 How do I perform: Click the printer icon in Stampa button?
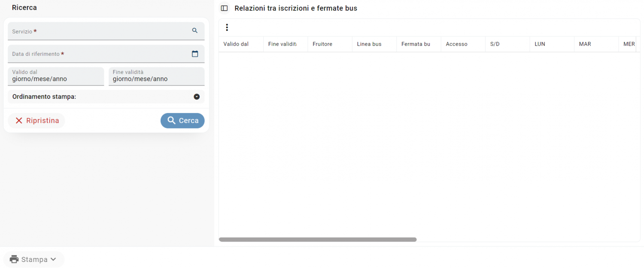tap(14, 259)
